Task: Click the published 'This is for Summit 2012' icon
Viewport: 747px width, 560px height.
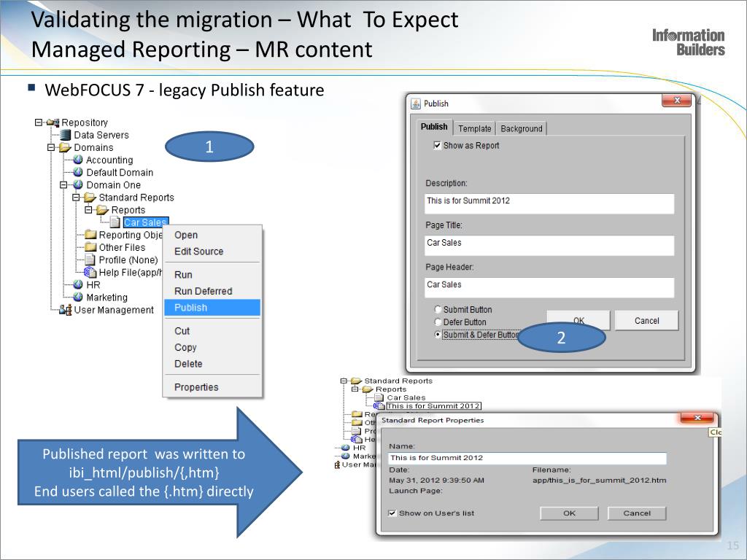Action: coord(379,405)
